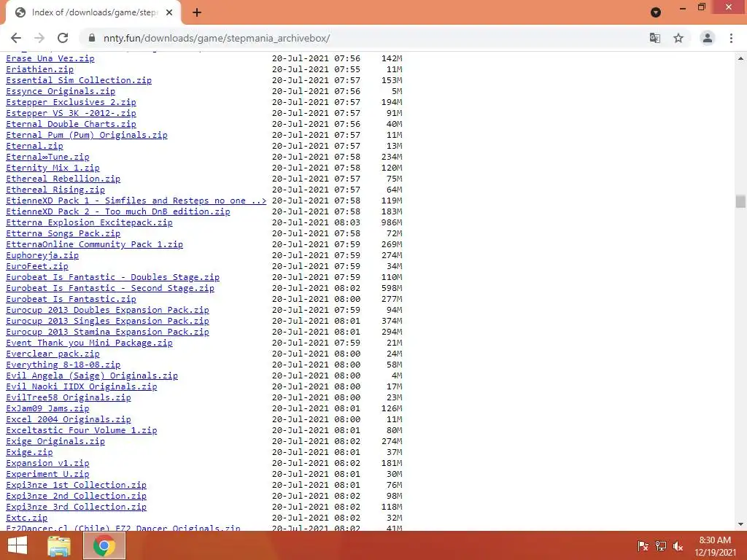Download Evil Angela (Saige) Originals.zip
This screenshot has height=560, width=747.
pyautogui.click(x=92, y=376)
